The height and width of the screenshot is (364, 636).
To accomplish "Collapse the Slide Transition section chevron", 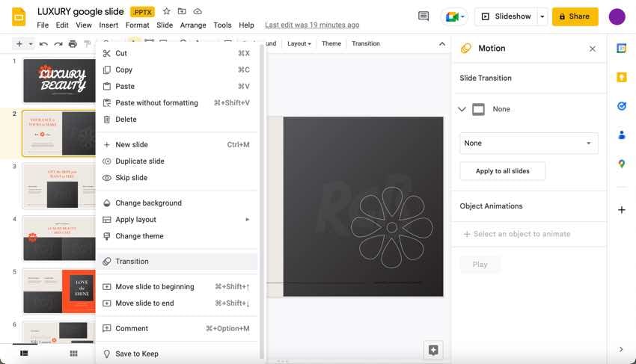I will (463, 109).
